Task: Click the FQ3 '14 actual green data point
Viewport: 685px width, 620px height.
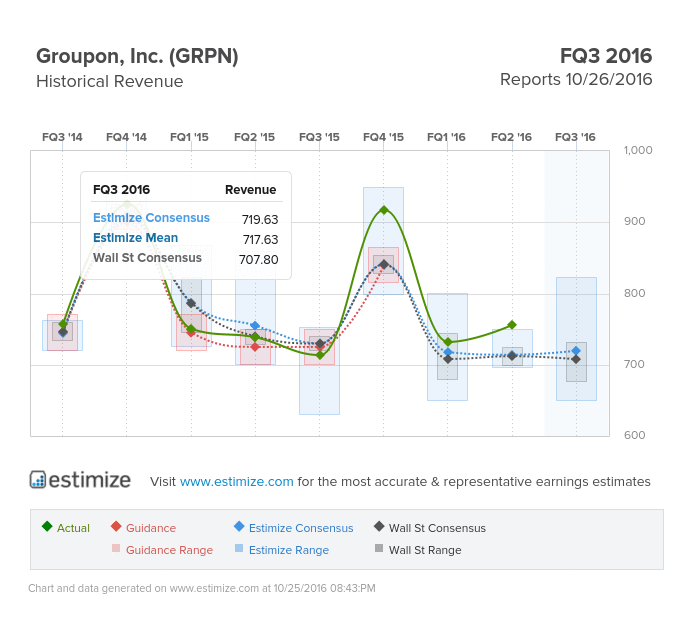Action: pyautogui.click(x=62, y=324)
